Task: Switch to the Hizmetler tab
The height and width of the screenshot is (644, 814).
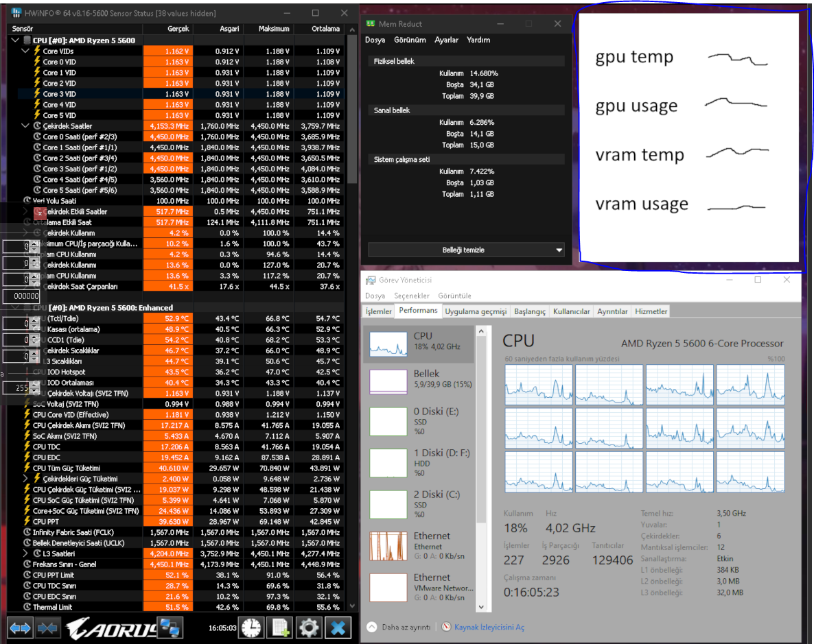Action: tap(651, 311)
